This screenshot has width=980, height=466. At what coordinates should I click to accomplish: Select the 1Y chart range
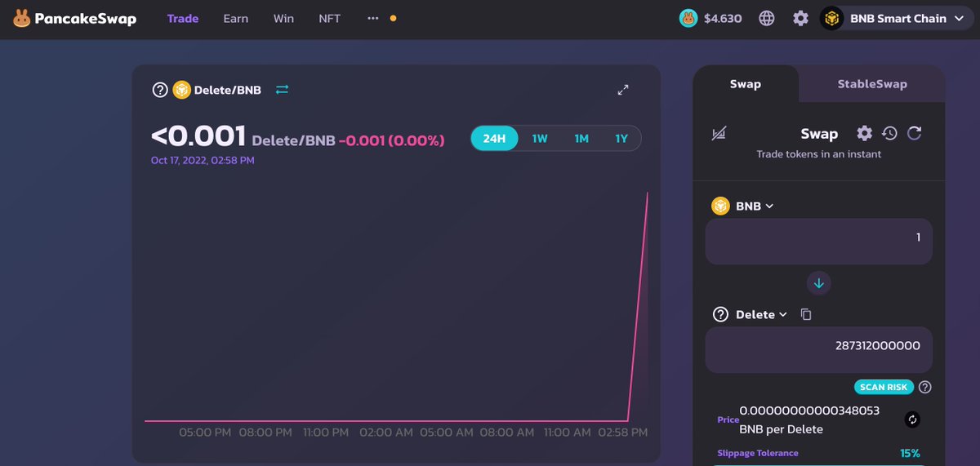621,139
